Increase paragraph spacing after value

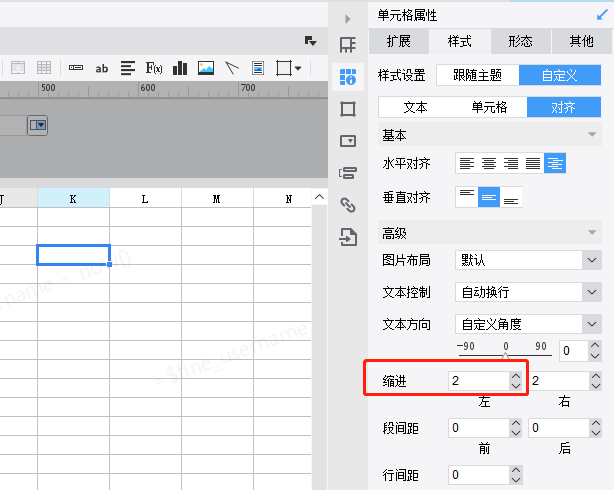pyautogui.click(x=596, y=423)
